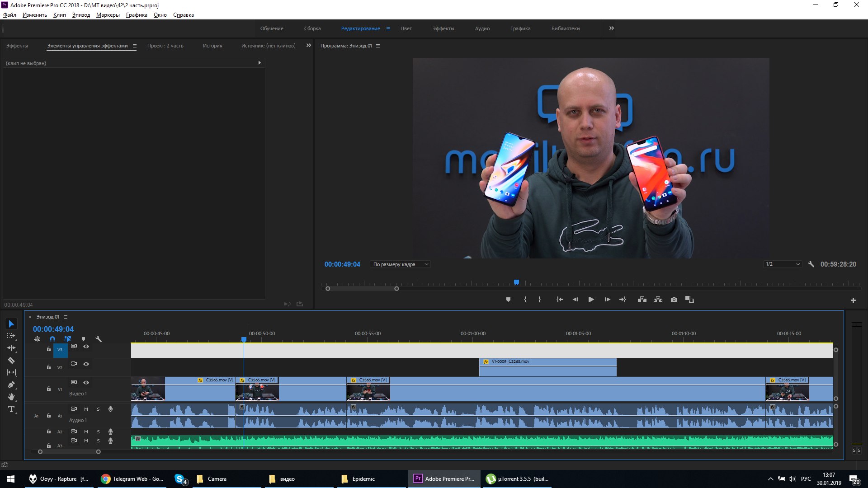Open the 'Клип' menu
Screen dimensions: 868x488
point(59,15)
